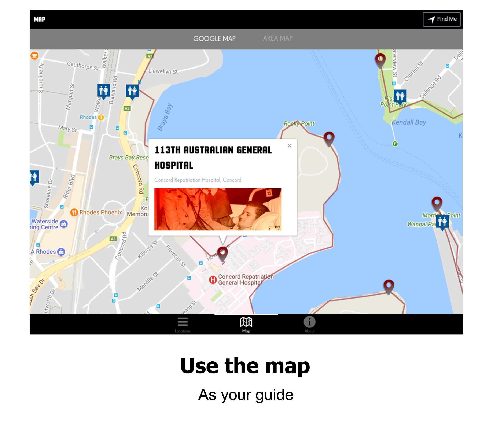This screenshot has height=433, width=504.
Task: Tap the restroom marker at Kissing Point Park
Action: (400, 96)
